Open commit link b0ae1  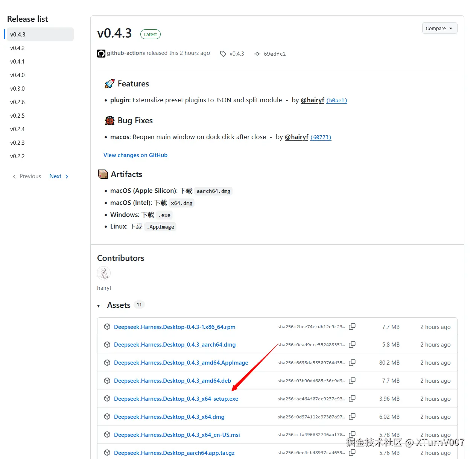coord(337,100)
